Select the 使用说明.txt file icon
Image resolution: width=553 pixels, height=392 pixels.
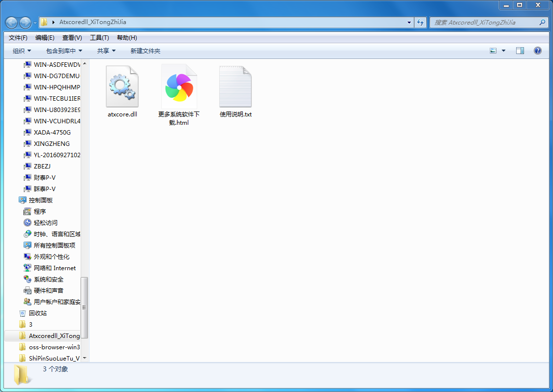pyautogui.click(x=235, y=86)
